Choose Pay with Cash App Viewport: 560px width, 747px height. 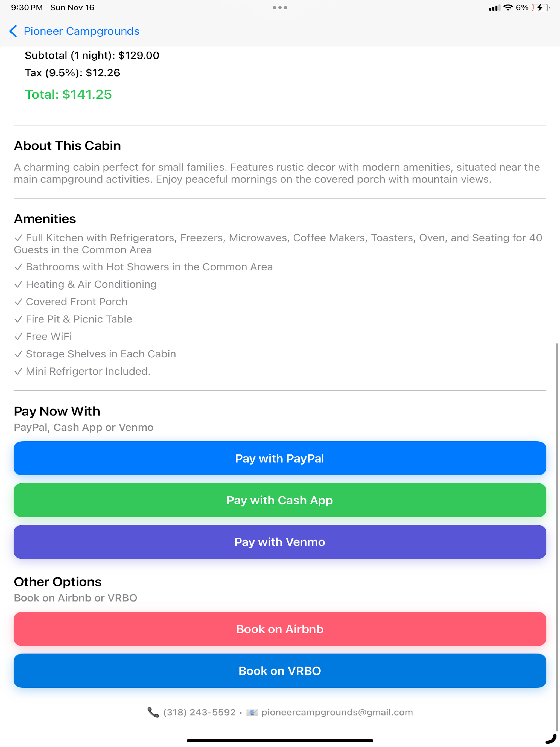coord(280,500)
